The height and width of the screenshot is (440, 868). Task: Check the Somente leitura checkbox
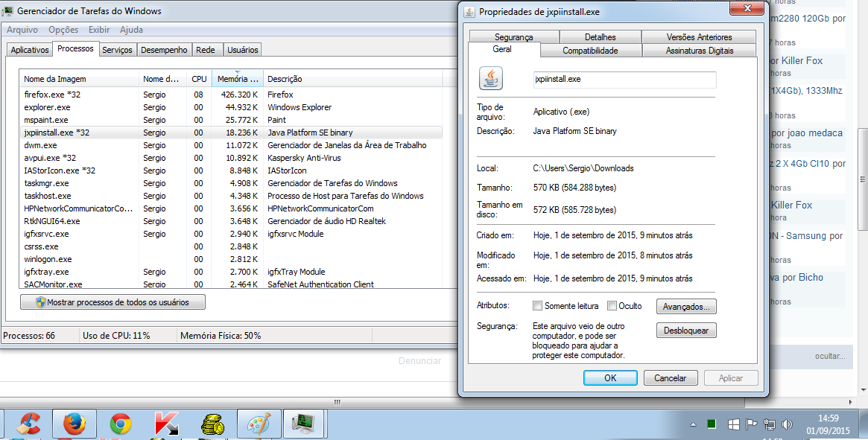click(x=537, y=305)
